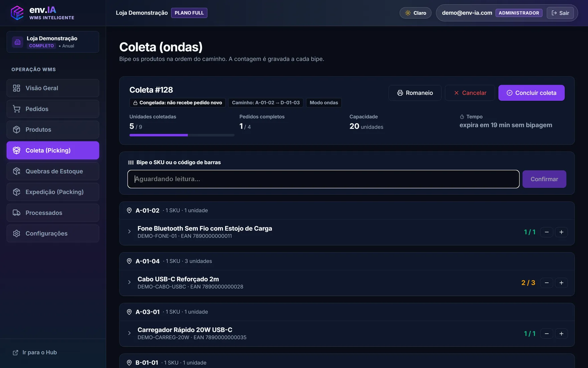
Task: Open Expedição (Packing) page
Action: click(53, 192)
